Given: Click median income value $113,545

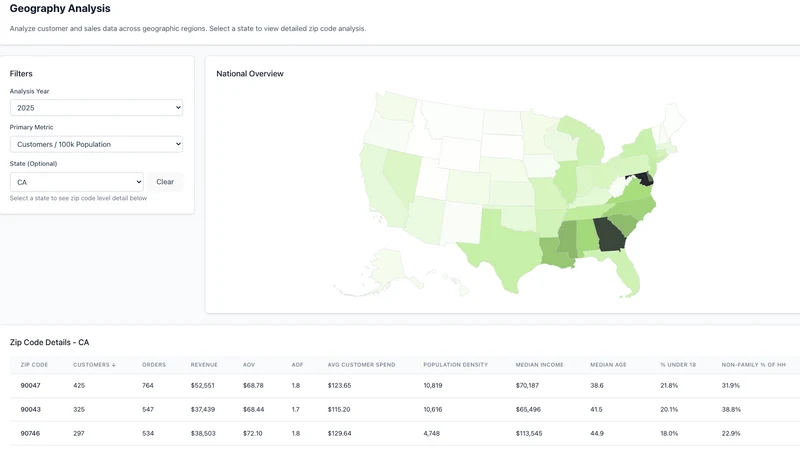Looking at the screenshot, I should click(529, 434).
